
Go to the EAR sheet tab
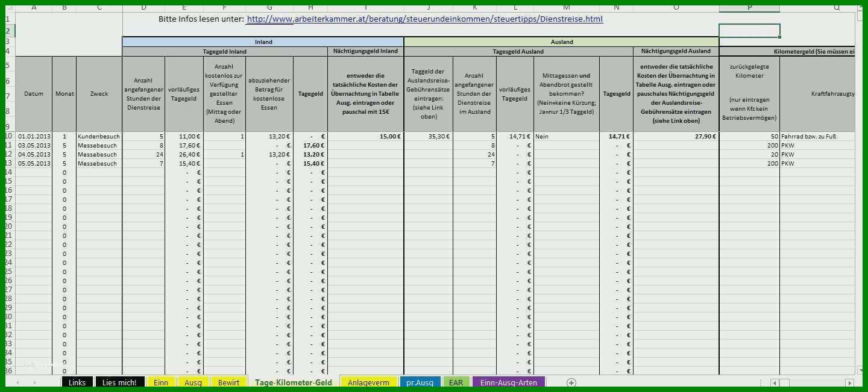coord(456,382)
